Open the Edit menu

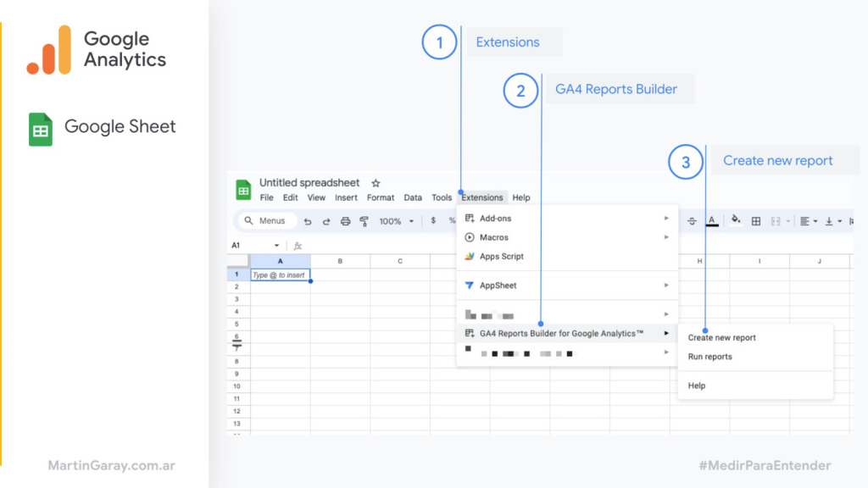pyautogui.click(x=291, y=197)
